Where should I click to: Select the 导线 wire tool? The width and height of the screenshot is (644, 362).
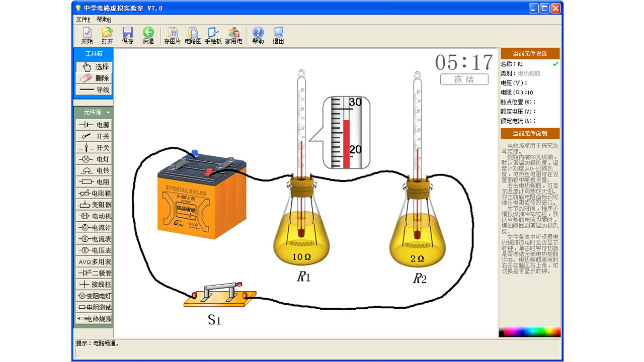coord(94,89)
